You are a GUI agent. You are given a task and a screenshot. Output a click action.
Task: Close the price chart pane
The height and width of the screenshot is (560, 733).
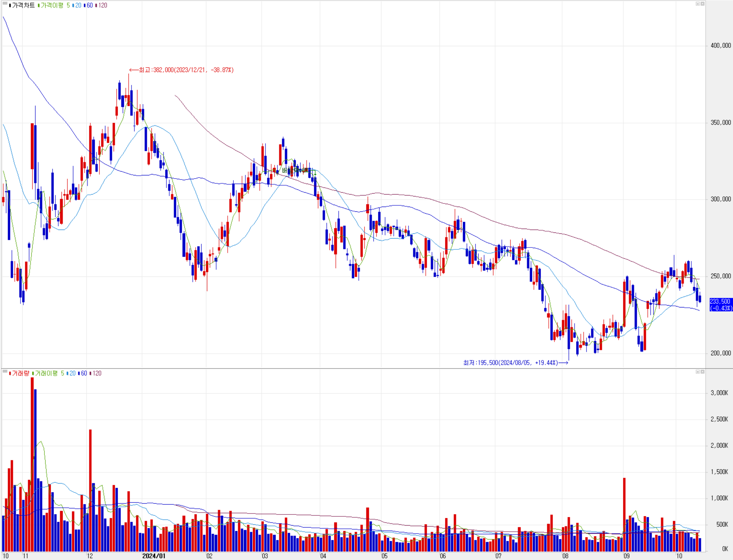pyautogui.click(x=702, y=4)
